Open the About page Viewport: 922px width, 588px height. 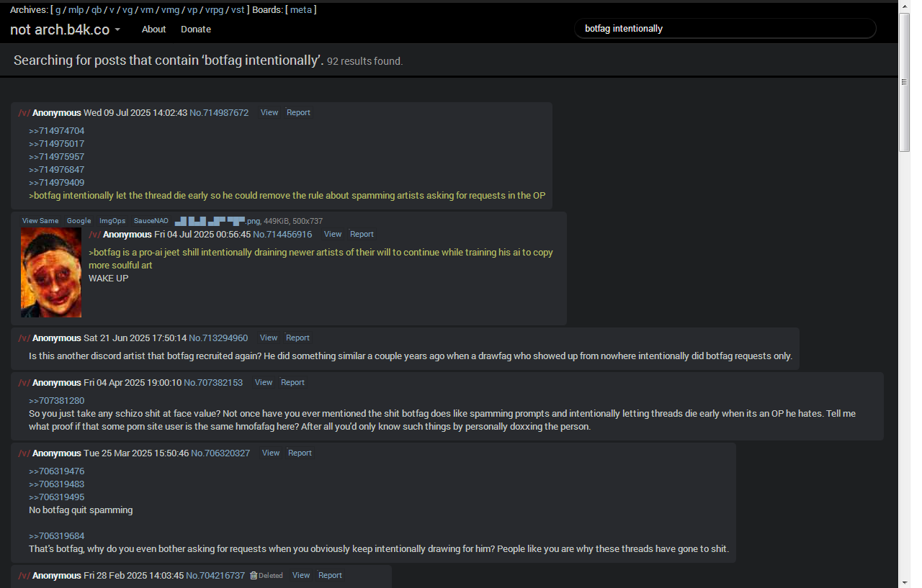(153, 30)
